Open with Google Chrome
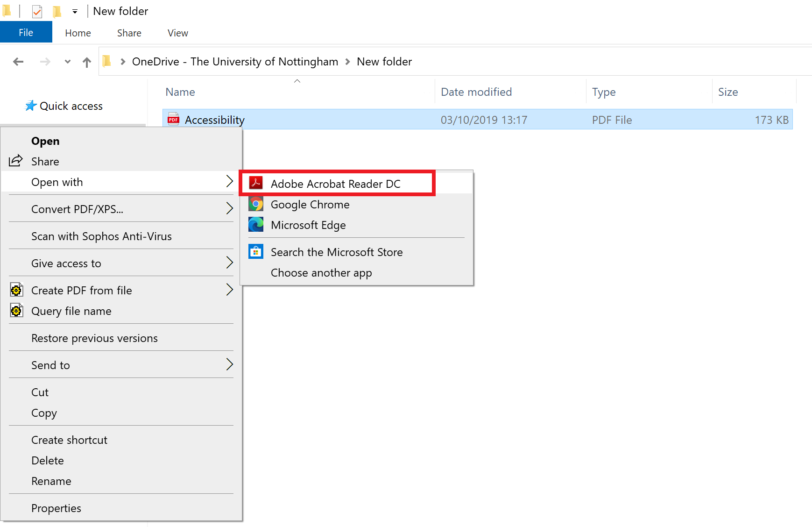The image size is (812, 527). point(357,205)
